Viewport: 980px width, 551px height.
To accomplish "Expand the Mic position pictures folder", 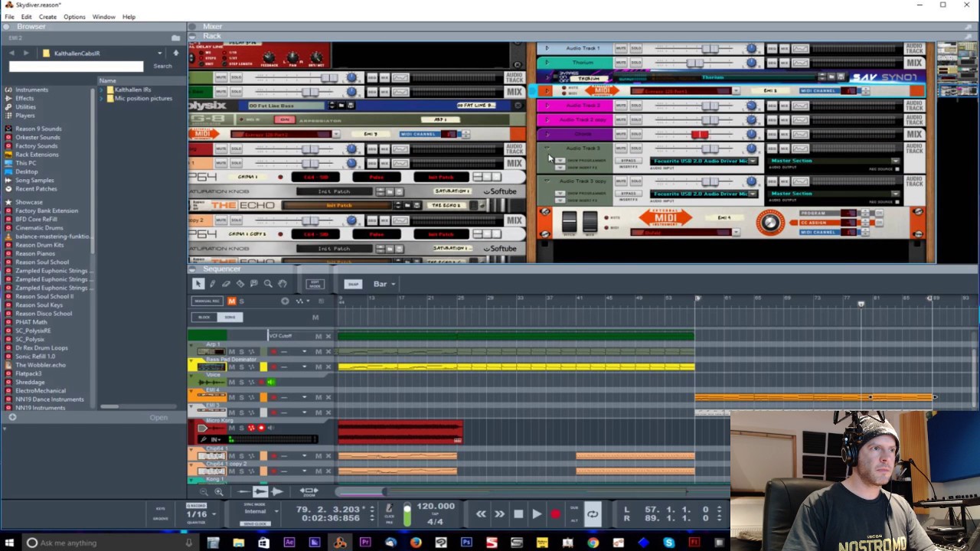I will point(101,98).
